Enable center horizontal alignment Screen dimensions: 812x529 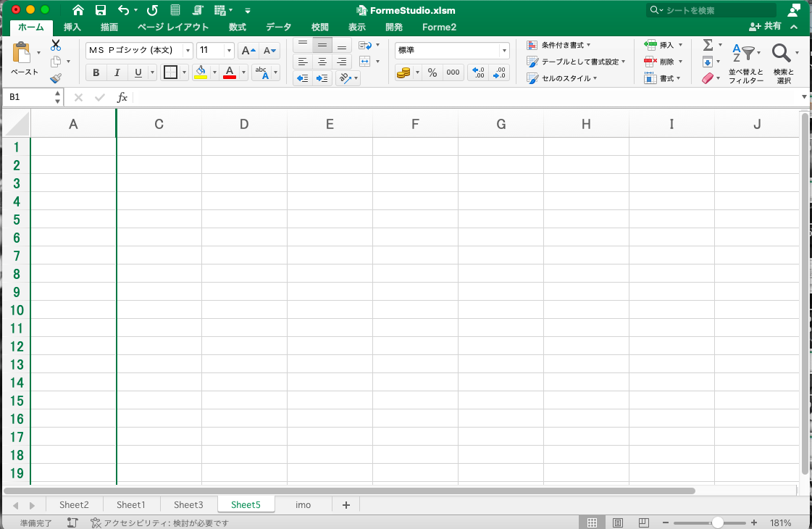pyautogui.click(x=322, y=62)
